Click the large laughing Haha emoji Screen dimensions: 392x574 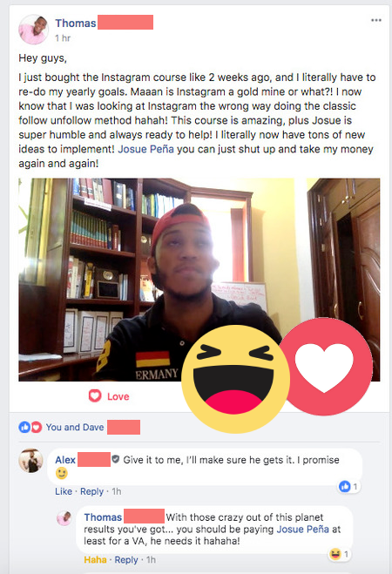pyautogui.click(x=236, y=379)
